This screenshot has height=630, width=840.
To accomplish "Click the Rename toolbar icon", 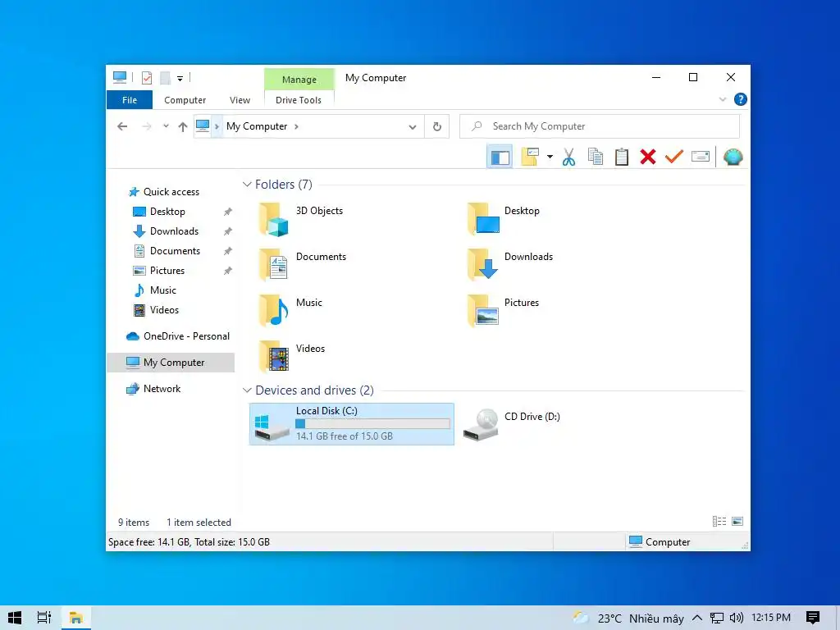I will (701, 157).
